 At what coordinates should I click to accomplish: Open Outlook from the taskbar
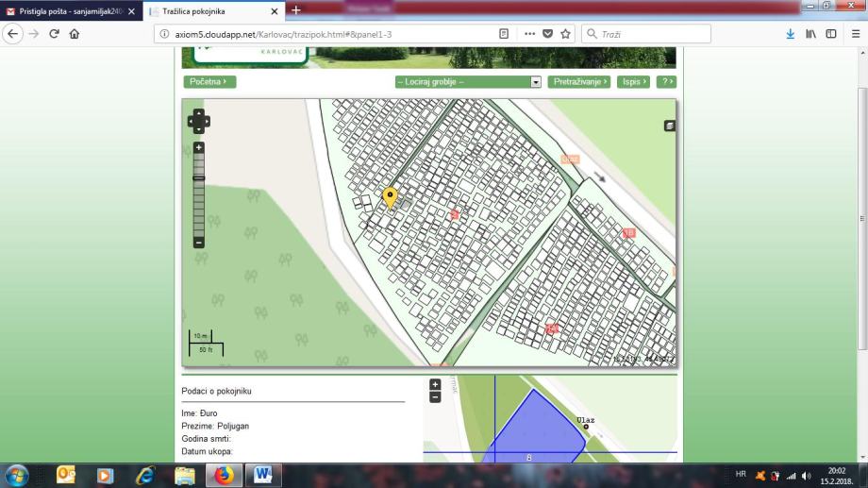(x=65, y=476)
